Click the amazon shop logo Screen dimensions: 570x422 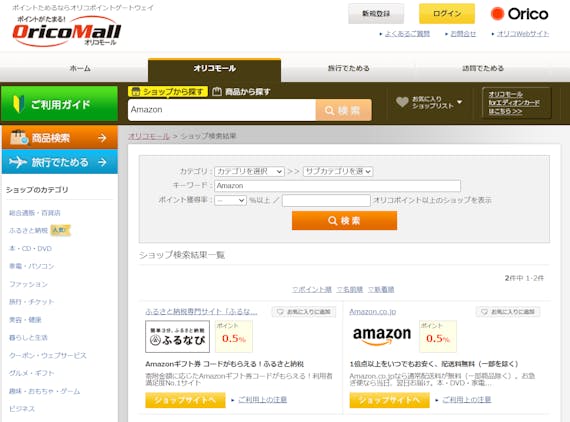[x=382, y=336]
